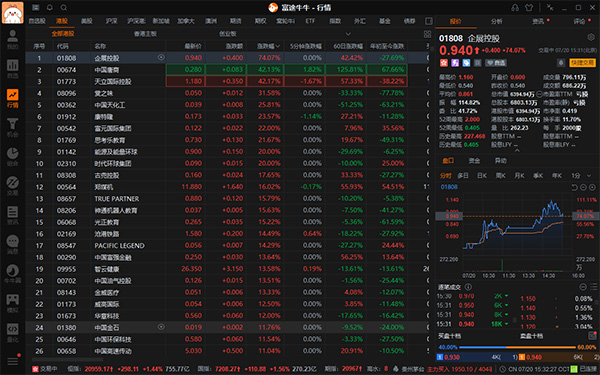
Task: Open the 机会 funnel icon in sidebar
Action: 12,127
